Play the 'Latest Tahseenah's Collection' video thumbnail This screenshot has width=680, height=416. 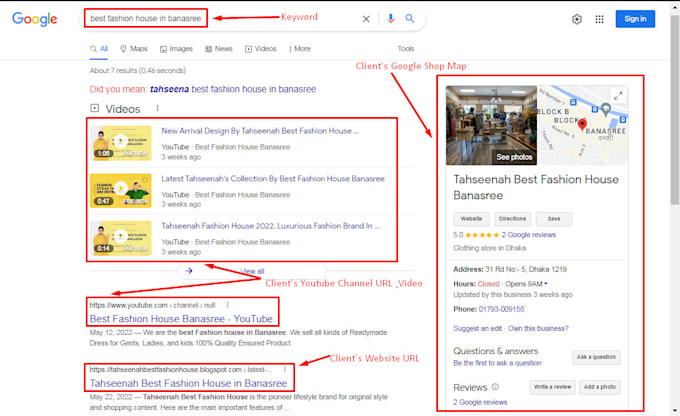(121, 190)
